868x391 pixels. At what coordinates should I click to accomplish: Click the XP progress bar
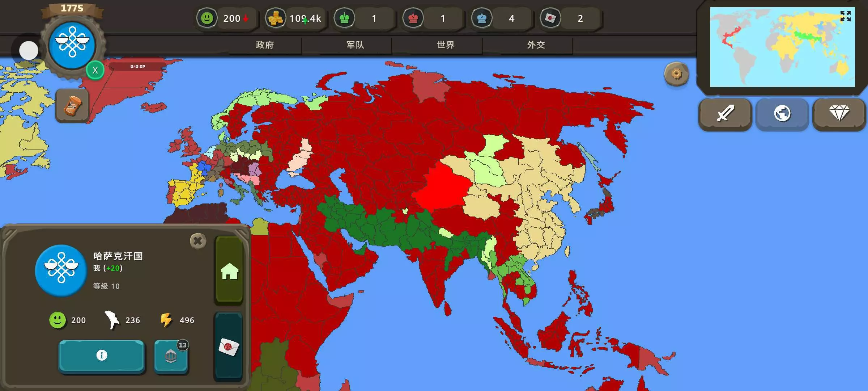(137, 67)
